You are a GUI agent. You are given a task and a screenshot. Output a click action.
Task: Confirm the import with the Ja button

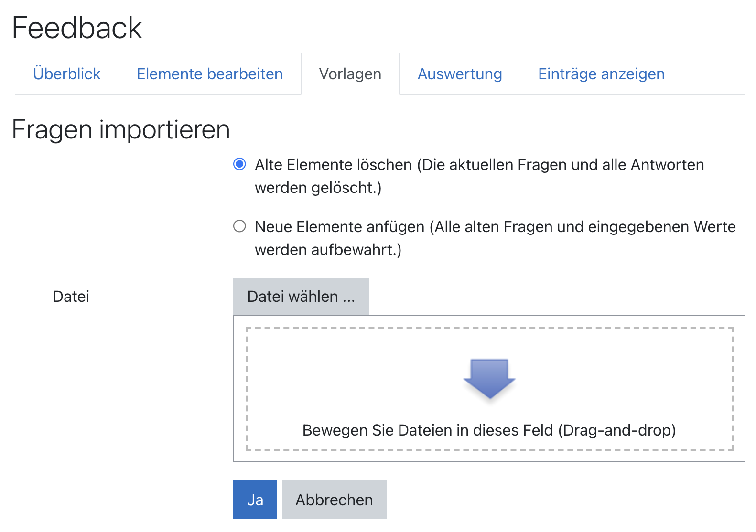tap(255, 500)
